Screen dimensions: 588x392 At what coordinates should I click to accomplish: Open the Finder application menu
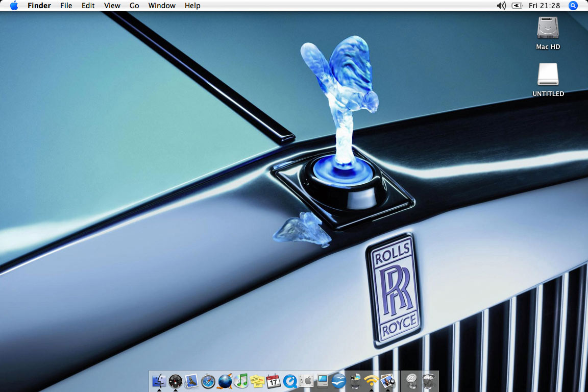pos(39,6)
